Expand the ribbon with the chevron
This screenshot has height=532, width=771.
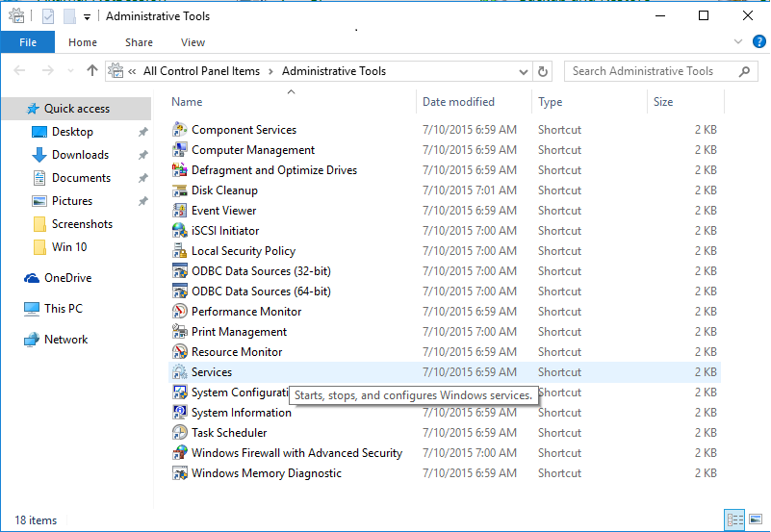[738, 41]
